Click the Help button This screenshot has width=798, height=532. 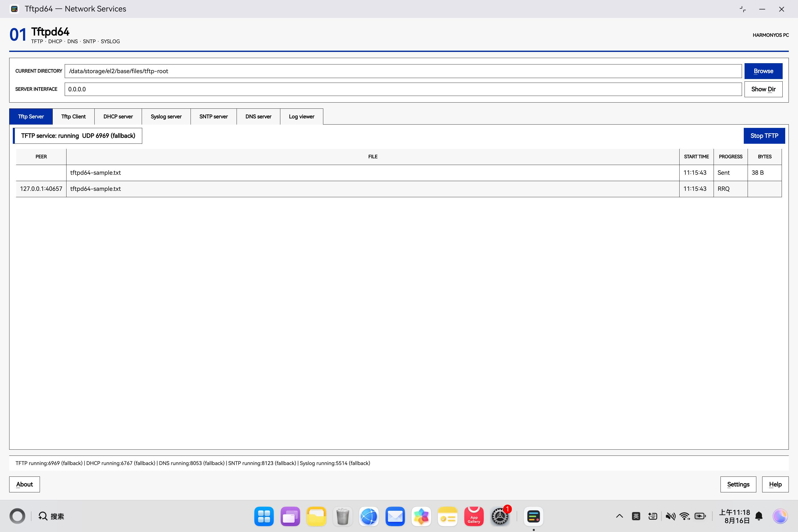click(x=775, y=484)
